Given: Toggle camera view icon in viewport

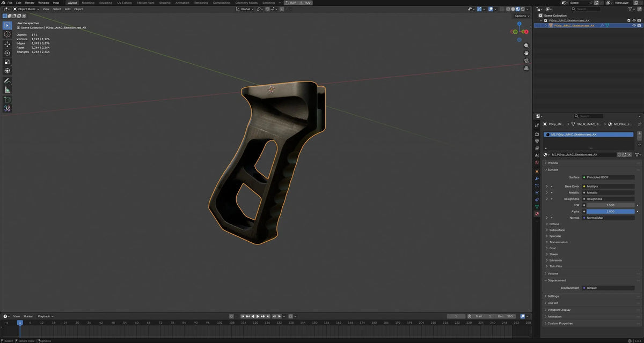Looking at the screenshot, I should click(x=526, y=61).
